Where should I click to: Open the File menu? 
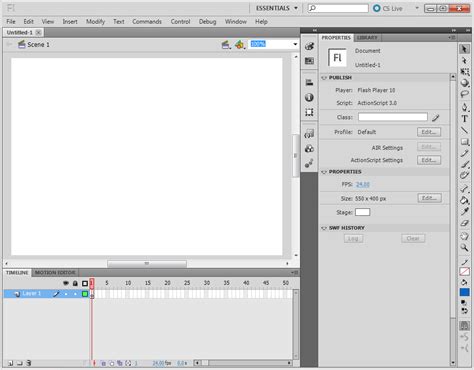pos(11,22)
